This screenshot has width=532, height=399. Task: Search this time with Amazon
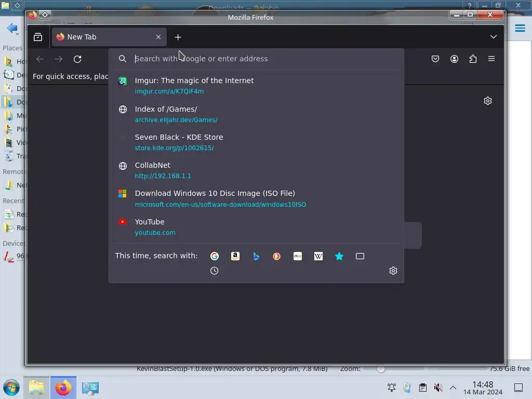235,256
